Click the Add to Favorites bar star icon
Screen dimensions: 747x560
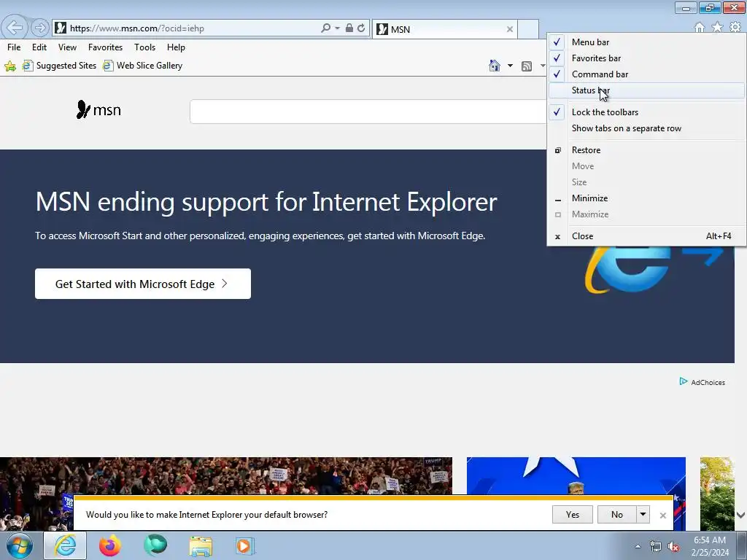(10, 66)
